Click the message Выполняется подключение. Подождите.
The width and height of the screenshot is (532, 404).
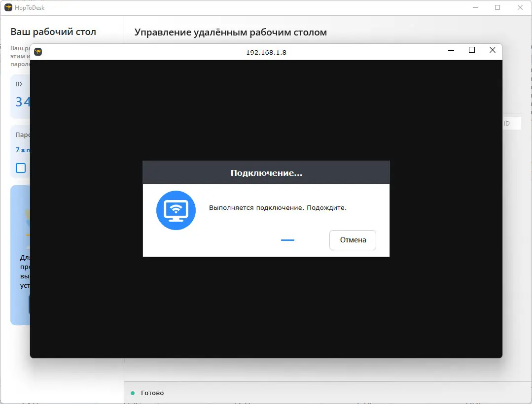(278, 208)
